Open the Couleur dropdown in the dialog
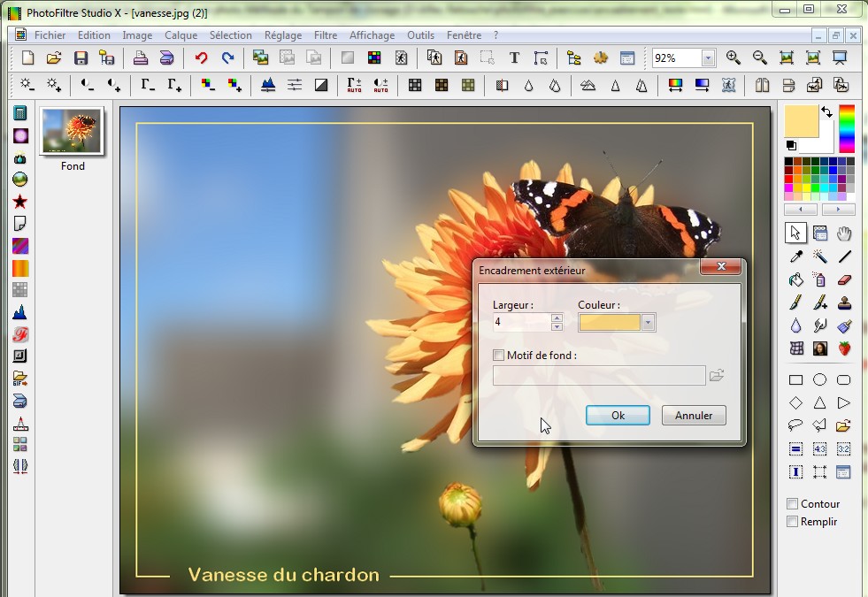 click(648, 322)
